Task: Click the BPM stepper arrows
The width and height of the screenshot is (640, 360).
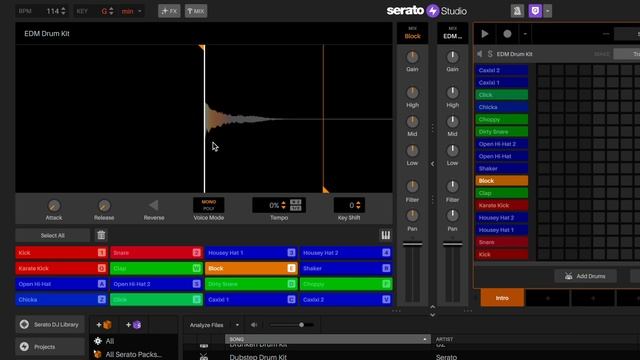Action: 63,11
